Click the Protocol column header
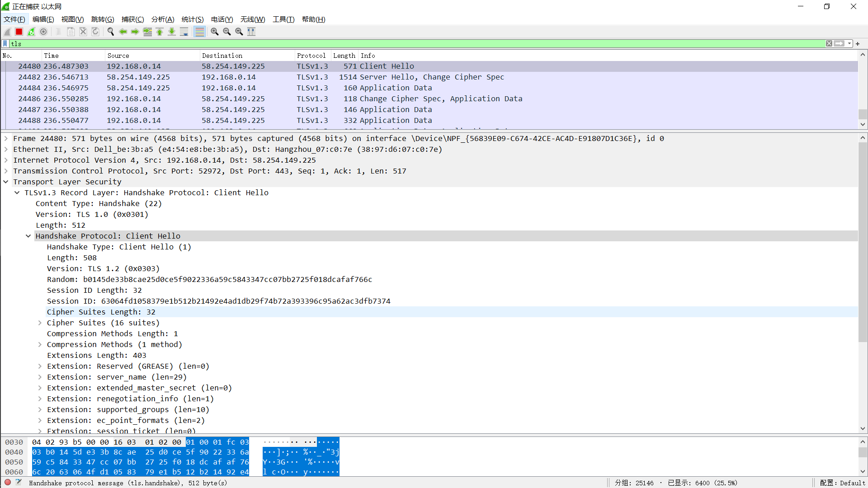This screenshot has width=868, height=488. coord(311,56)
